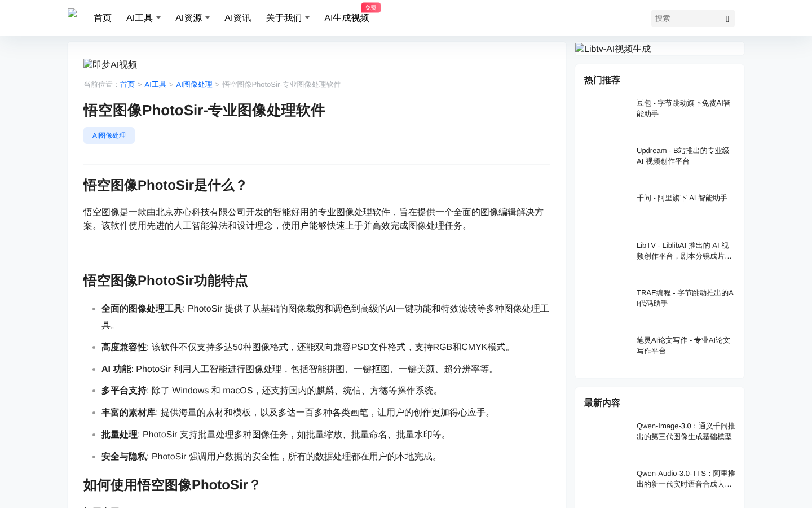
Task: Click heading 如何使用悟空图像PhotoSir？
Action: coord(172,485)
